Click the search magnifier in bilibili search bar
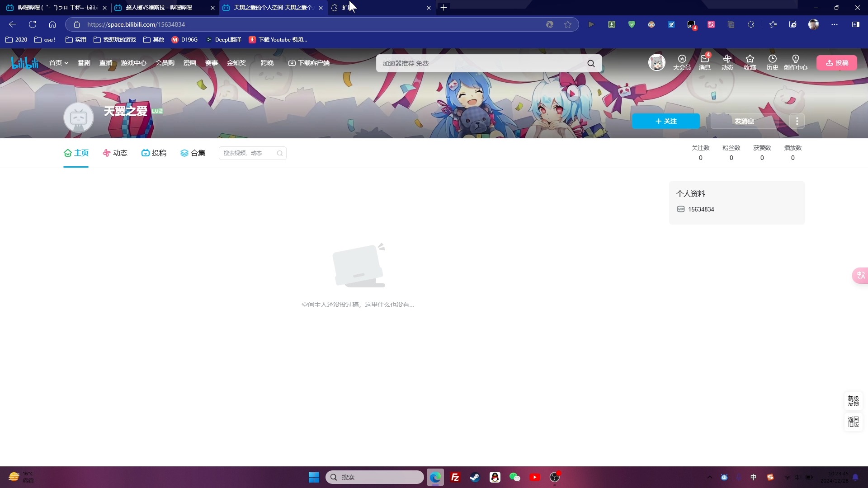Screen dimensions: 868x488 point(591,63)
